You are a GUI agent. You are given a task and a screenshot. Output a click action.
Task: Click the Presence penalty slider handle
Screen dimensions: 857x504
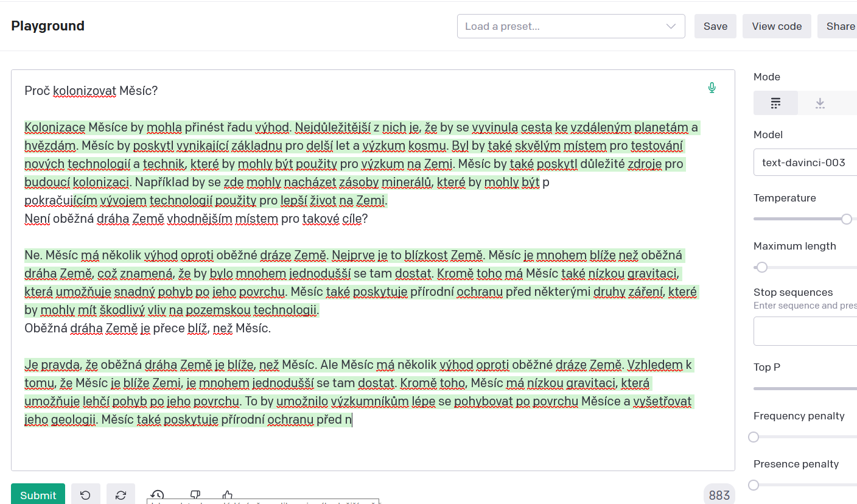click(x=754, y=485)
